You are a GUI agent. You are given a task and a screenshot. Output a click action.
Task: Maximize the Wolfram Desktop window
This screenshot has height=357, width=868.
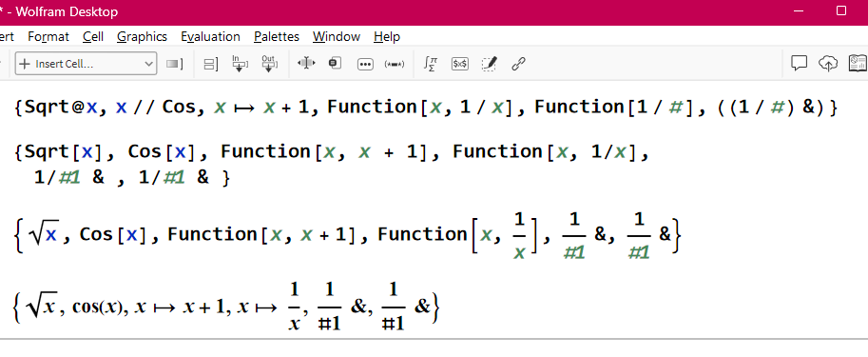coord(840,11)
